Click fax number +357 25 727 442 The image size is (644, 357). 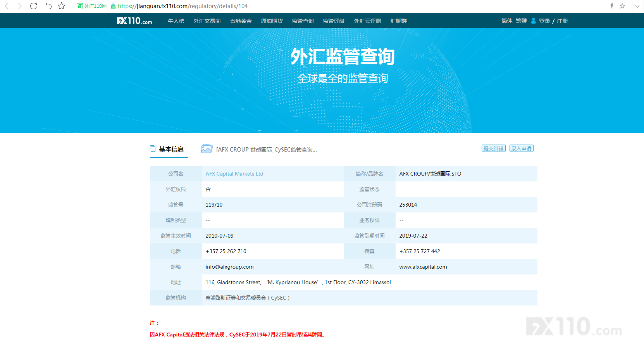420,251
